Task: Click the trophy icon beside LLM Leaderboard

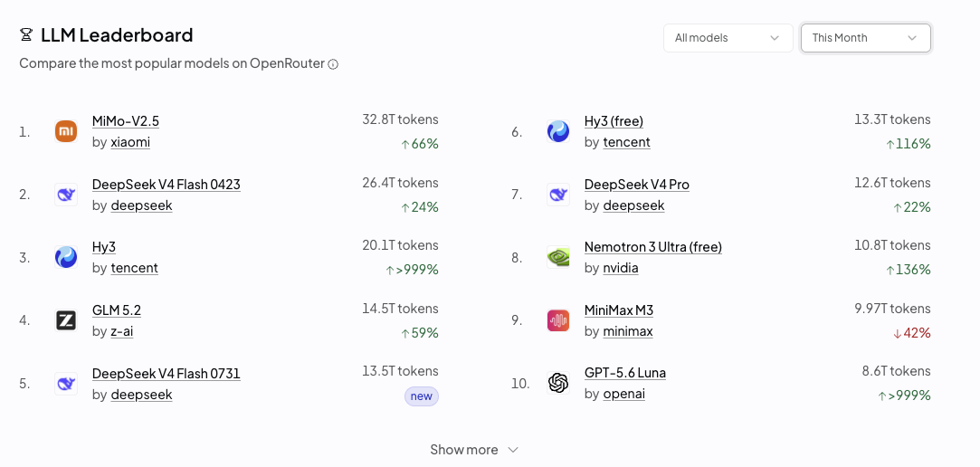Action: click(25, 35)
